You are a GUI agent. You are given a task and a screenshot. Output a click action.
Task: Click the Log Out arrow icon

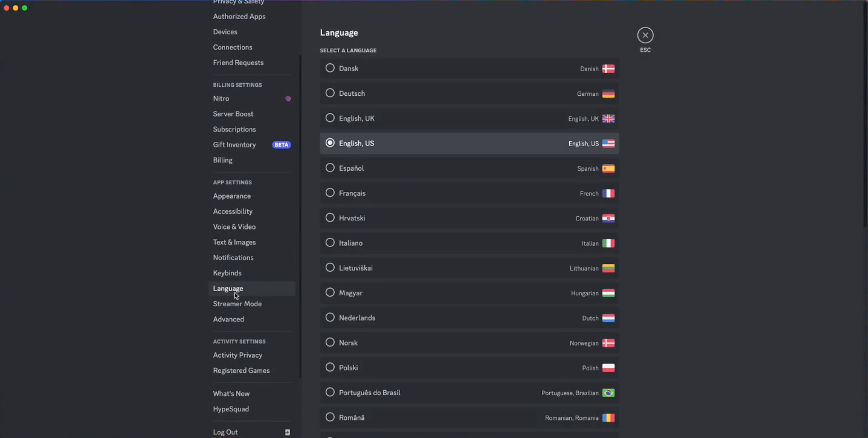pos(287,432)
